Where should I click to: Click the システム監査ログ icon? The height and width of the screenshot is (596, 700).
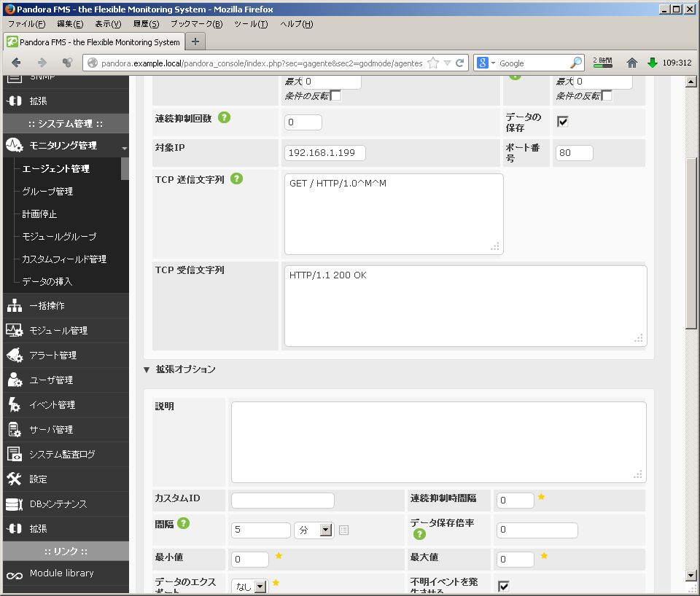tap(15, 454)
